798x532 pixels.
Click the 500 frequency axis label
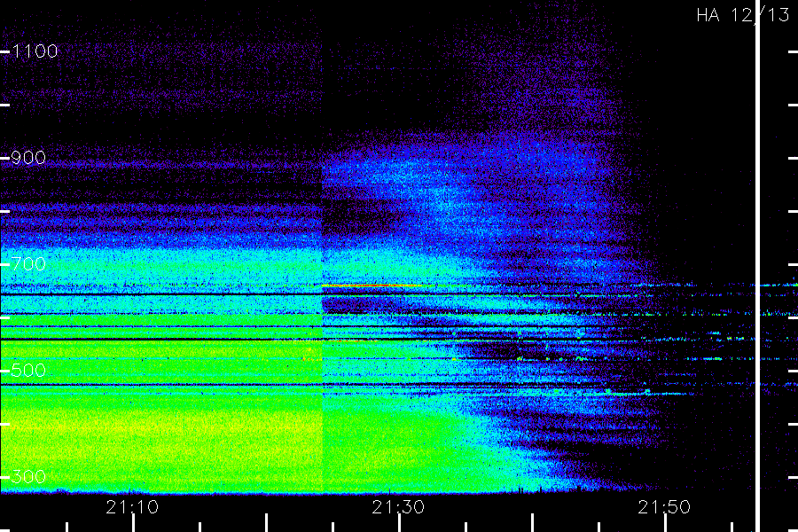coord(28,371)
